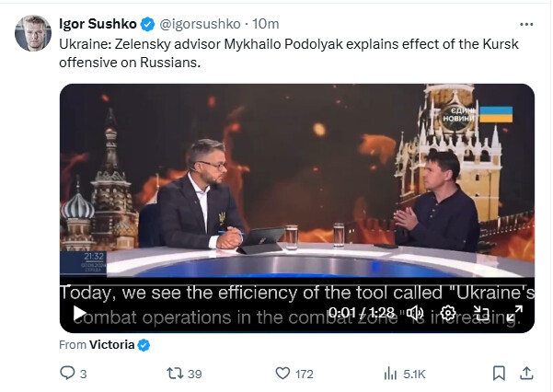Repost this tweet
553x392 pixels.
coord(171,374)
